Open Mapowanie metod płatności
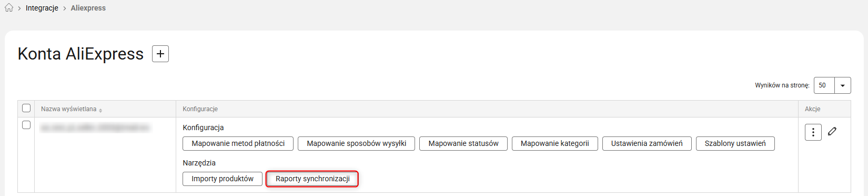Screen dimensions: 868x196 click(x=238, y=143)
